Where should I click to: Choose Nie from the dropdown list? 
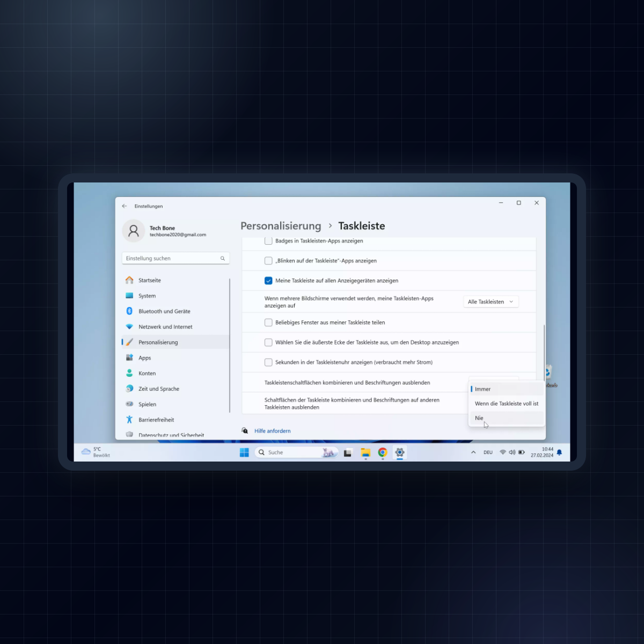(507, 418)
